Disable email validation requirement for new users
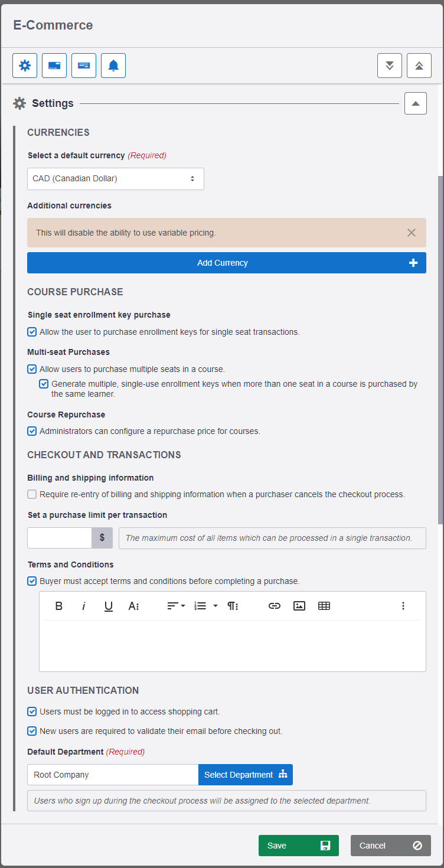This screenshot has height=868, width=444. 31,731
